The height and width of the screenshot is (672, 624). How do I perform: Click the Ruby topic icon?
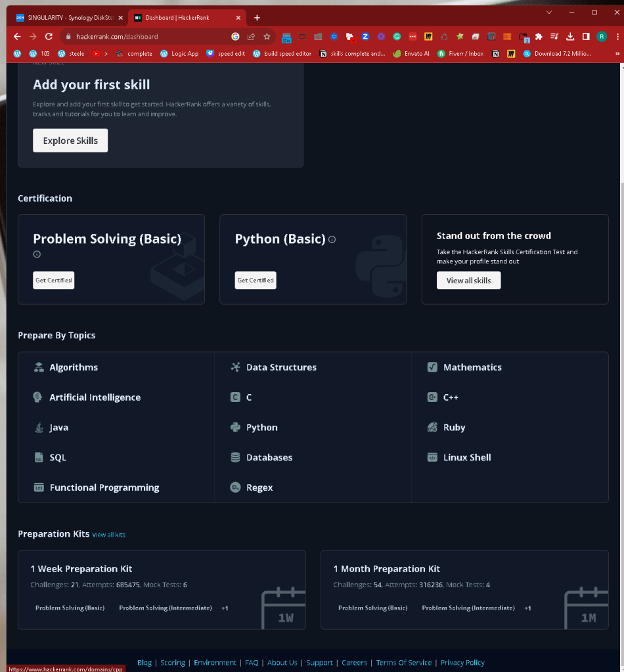point(432,427)
